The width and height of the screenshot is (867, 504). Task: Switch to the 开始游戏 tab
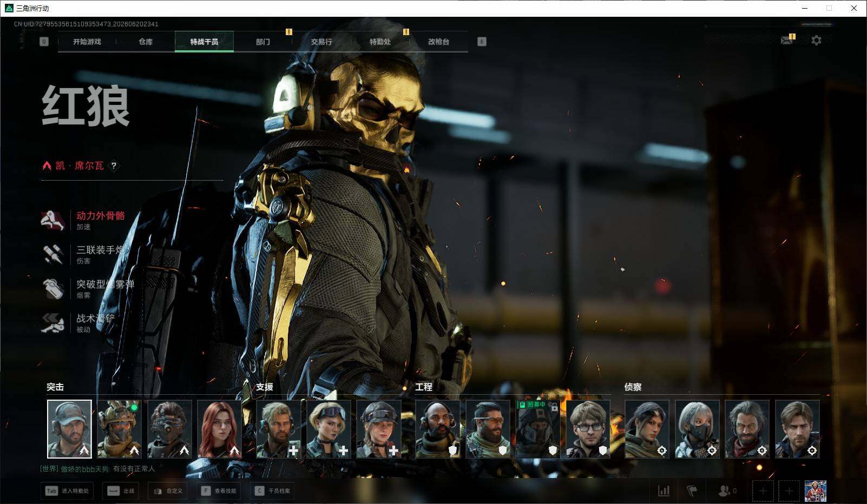pos(87,42)
